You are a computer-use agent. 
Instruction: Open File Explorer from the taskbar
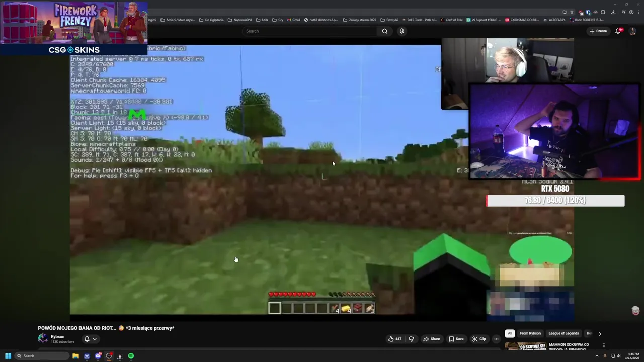click(75, 356)
